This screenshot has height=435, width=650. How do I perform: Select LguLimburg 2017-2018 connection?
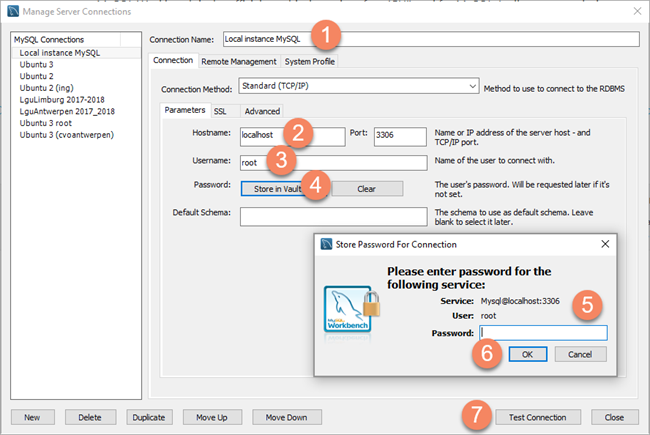tap(76, 100)
